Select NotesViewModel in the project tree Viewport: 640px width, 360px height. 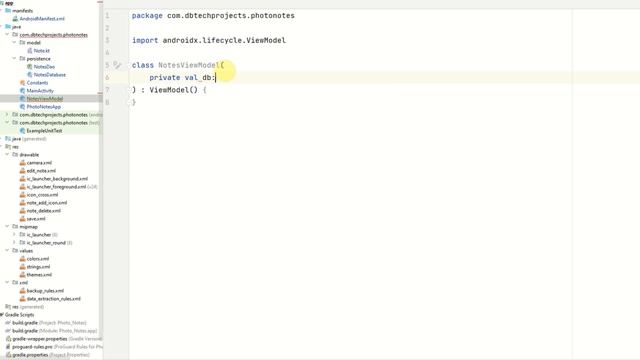tap(44, 99)
